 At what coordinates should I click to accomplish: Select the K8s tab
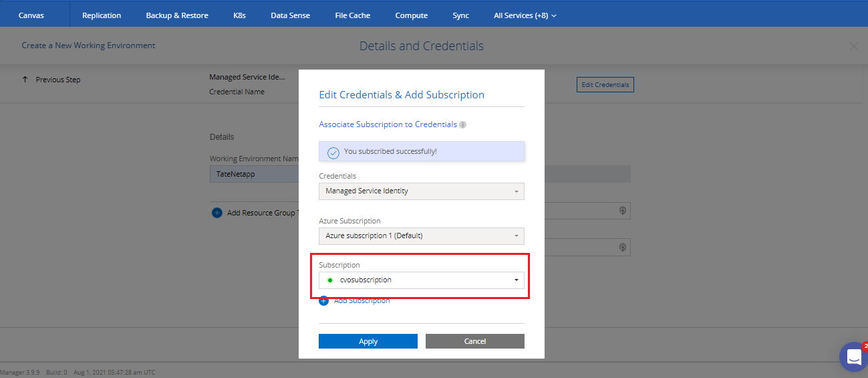[x=239, y=15]
